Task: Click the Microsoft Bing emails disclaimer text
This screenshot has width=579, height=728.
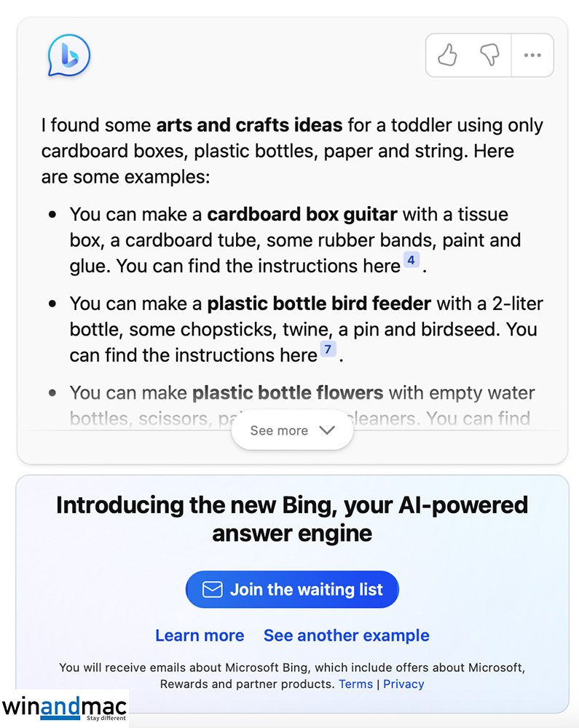Action: (291, 668)
